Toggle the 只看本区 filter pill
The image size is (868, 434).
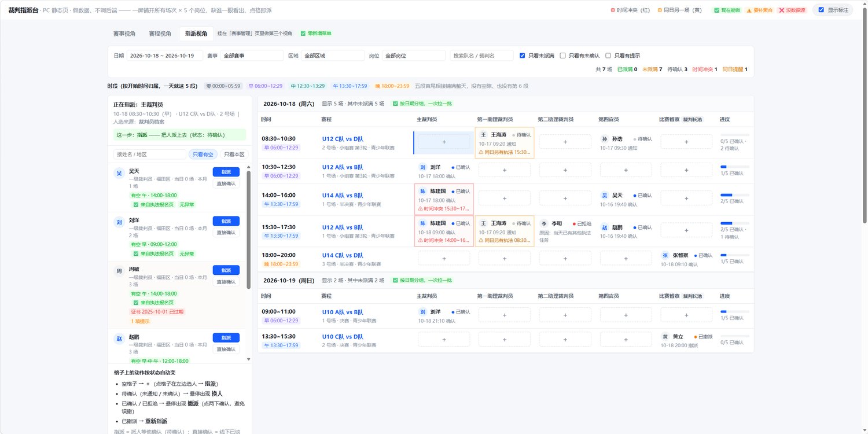(234, 155)
